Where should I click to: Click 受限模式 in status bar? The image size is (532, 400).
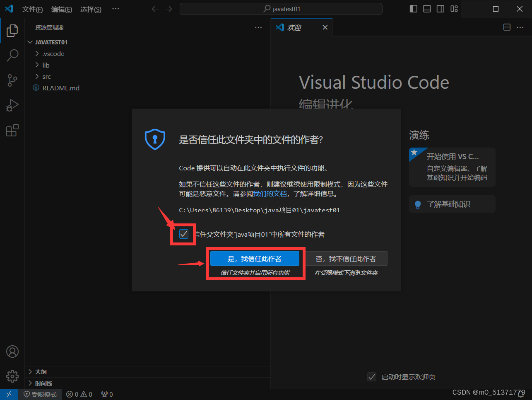pyautogui.click(x=40, y=394)
